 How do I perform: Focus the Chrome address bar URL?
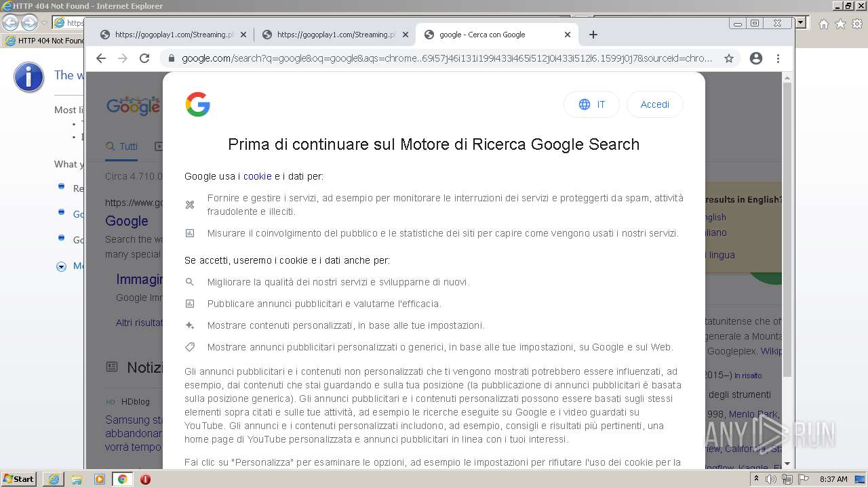[446, 58]
